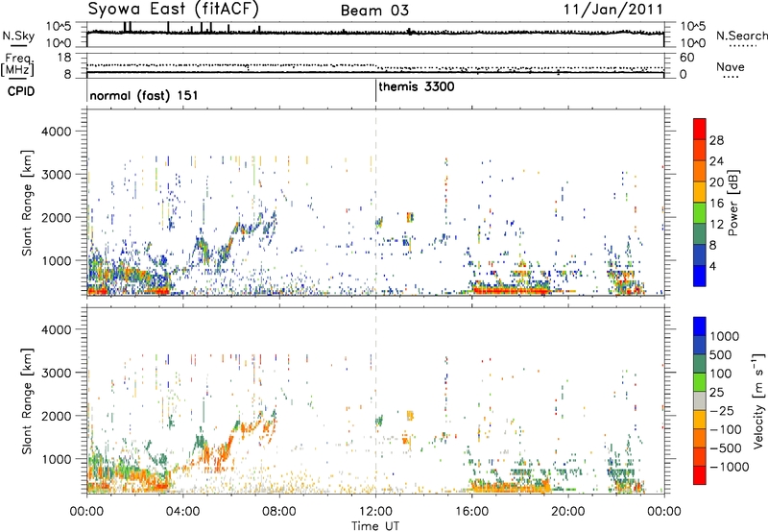Click the power panel Slant Range [km] label
Viewport: 768px width, 532px height.
coord(27,203)
